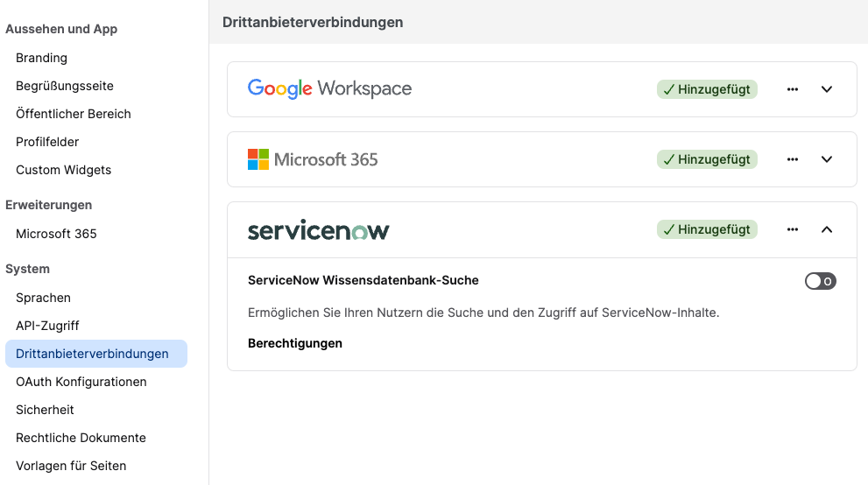Screen dimensions: 868x485
Task: Enable the ServiceNow Wissensdatenbank-Suche toggle
Action: click(x=821, y=281)
